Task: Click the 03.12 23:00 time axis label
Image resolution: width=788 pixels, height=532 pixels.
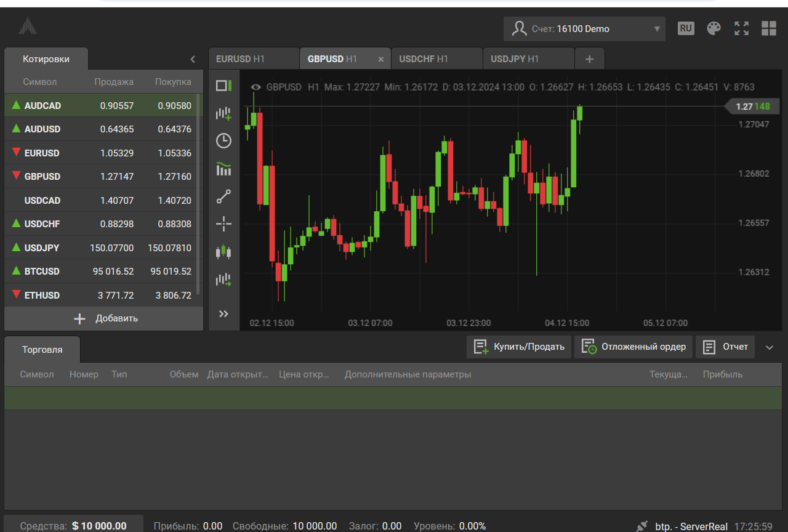Action: coord(468,323)
